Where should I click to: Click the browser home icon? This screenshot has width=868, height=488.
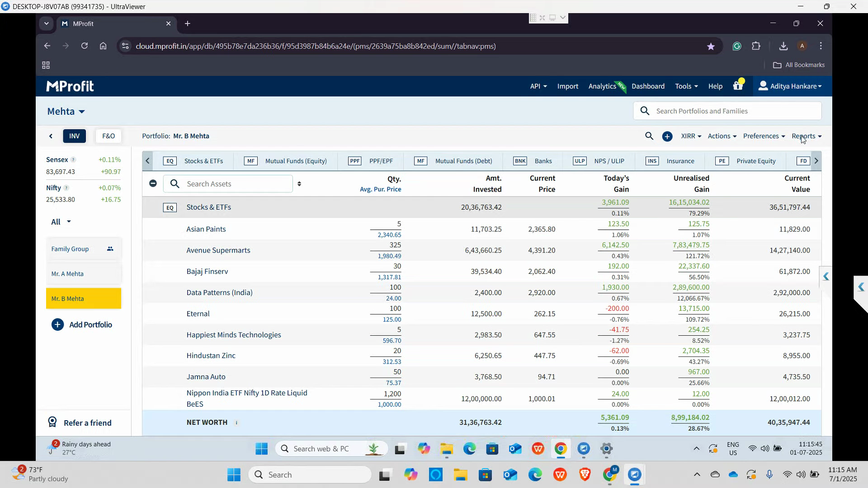point(103,46)
